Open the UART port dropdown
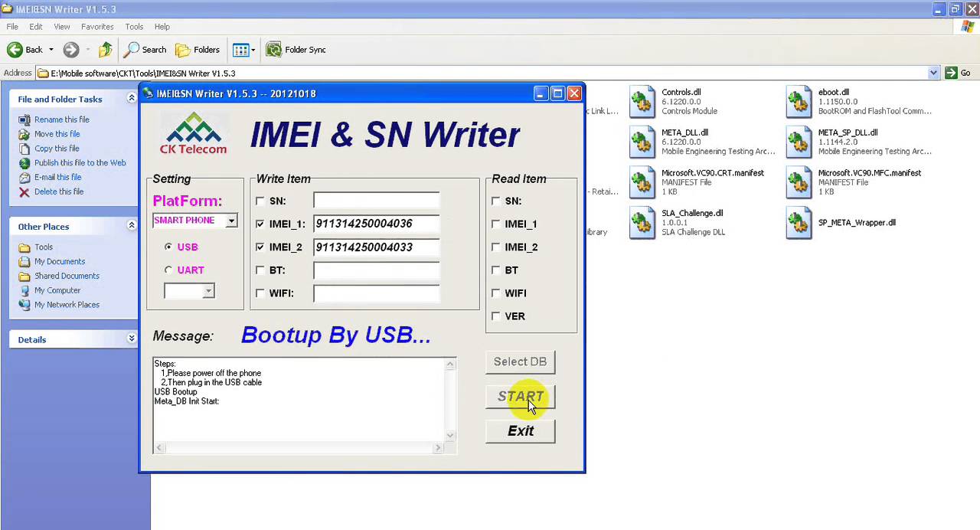980x530 pixels. click(207, 292)
